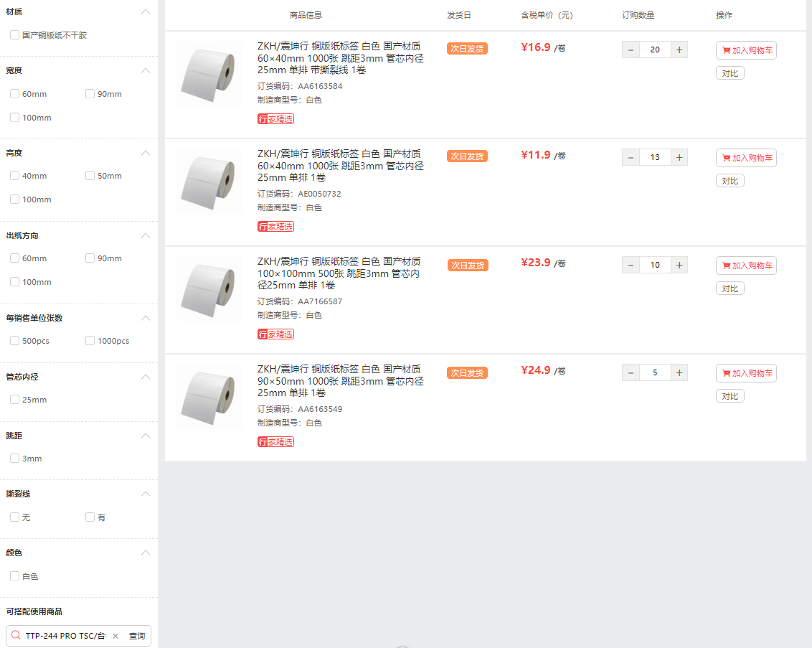
Task: Clear the TTP-244 PRO search text
Action: tap(115, 636)
